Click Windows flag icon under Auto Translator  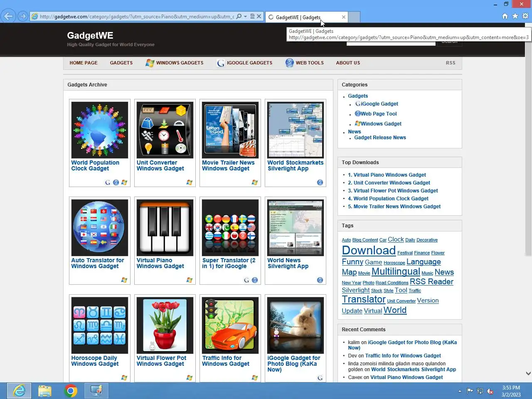(124, 280)
